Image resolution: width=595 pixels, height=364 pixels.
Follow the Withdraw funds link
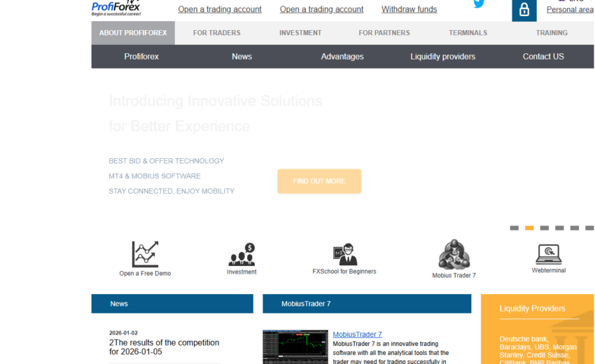click(409, 9)
